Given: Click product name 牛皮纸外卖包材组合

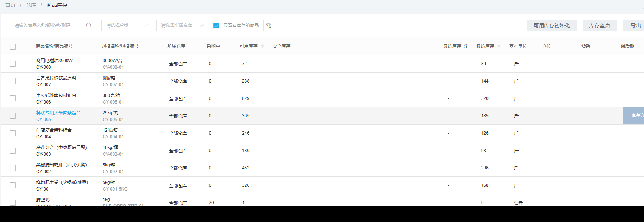Looking at the screenshot, I should pyautogui.click(x=56, y=95).
